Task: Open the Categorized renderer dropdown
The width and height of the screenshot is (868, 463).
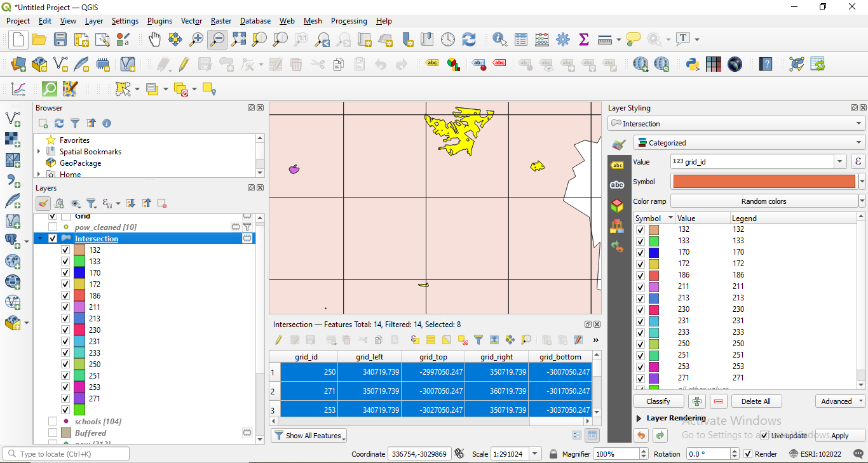Action: (749, 142)
